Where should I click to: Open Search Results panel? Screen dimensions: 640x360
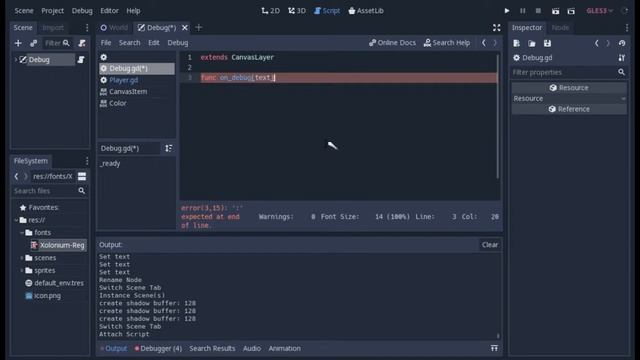click(212, 348)
